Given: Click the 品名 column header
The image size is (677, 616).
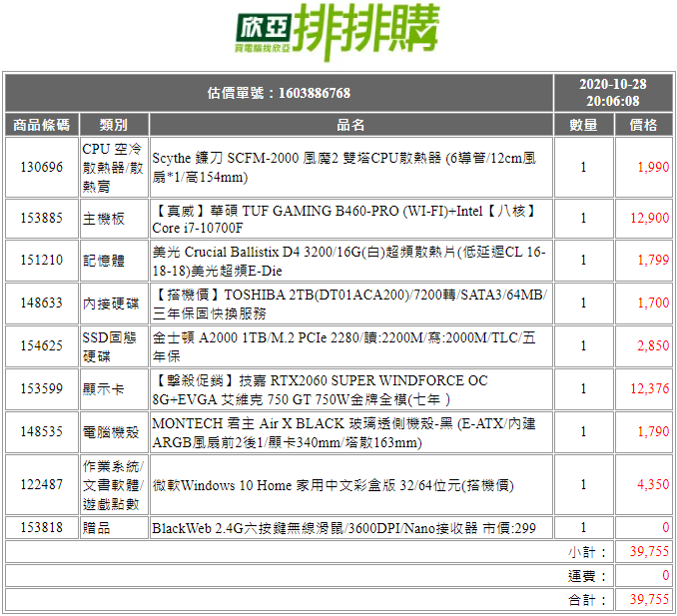Looking at the screenshot, I should 350,125.
